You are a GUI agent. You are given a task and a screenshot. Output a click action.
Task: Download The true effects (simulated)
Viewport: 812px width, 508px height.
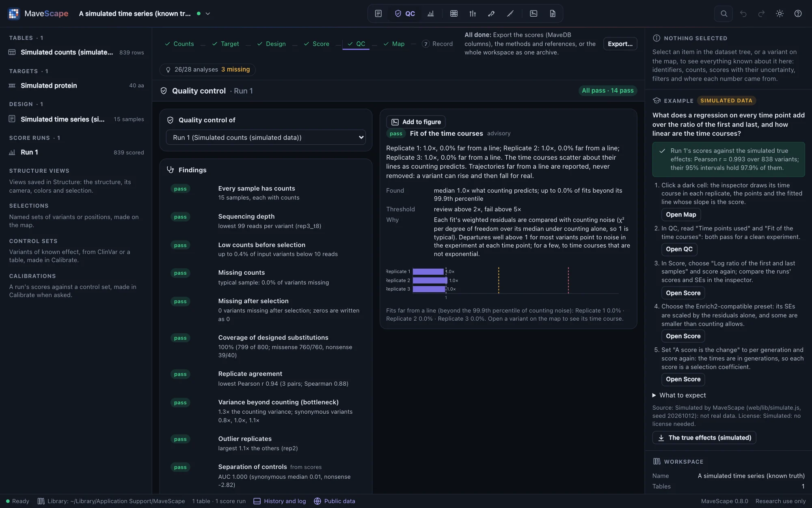coord(704,438)
